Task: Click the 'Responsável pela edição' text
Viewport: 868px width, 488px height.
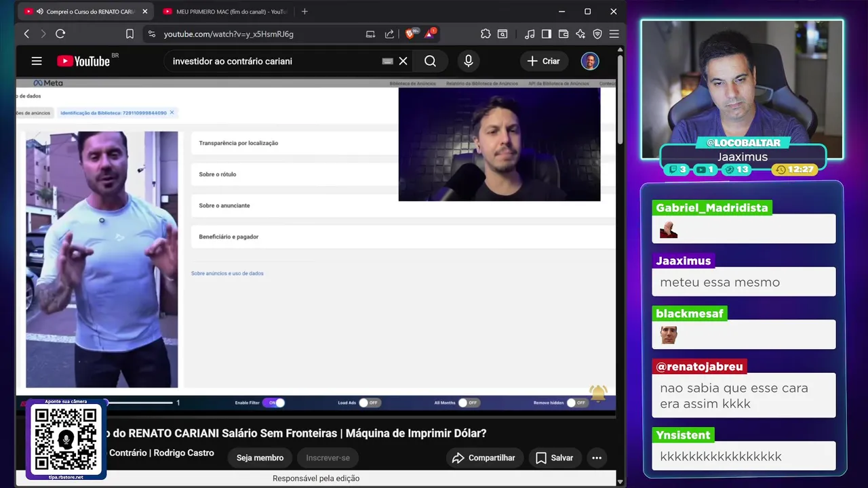Action: [x=316, y=479]
